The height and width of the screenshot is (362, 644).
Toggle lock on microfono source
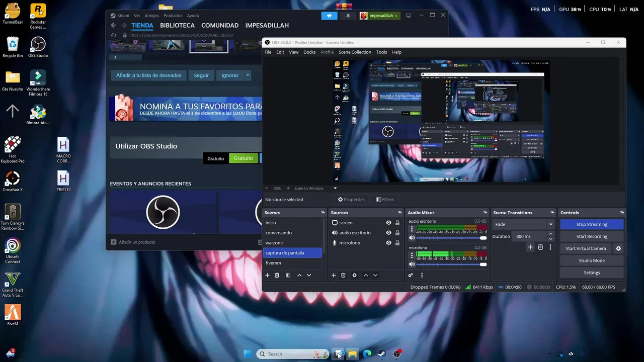click(397, 243)
